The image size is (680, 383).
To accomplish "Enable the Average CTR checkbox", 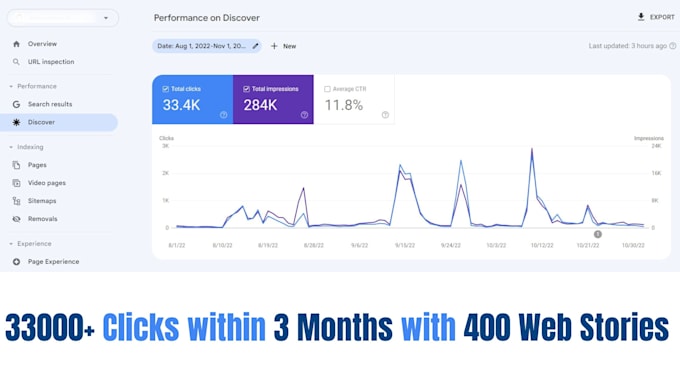I will 327,89.
